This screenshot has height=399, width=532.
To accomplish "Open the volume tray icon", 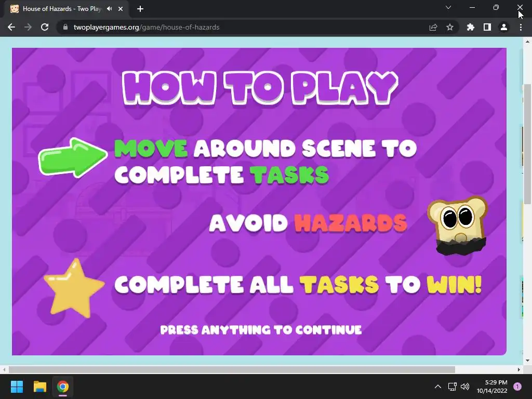I will pos(465,387).
